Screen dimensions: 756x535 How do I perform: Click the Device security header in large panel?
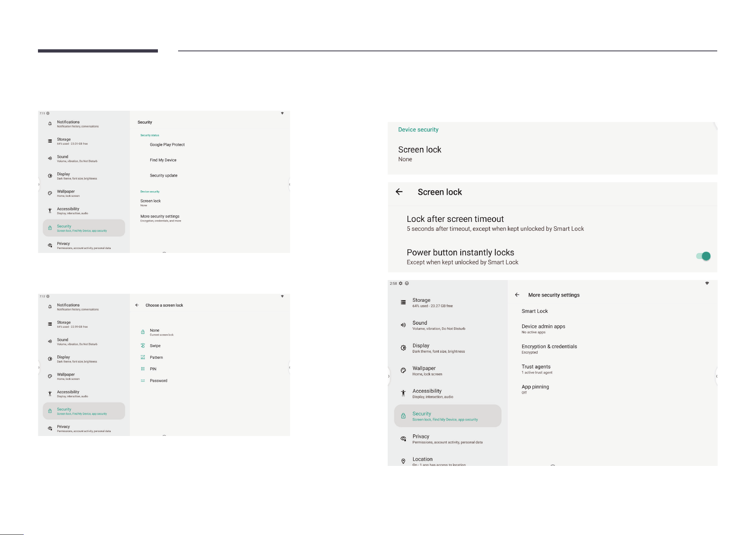click(418, 130)
